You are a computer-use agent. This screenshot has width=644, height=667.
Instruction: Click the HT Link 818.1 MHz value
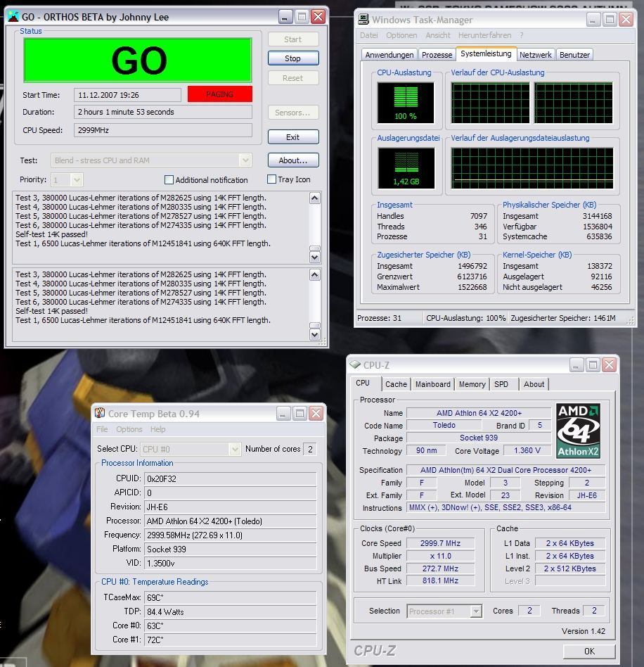(x=440, y=580)
